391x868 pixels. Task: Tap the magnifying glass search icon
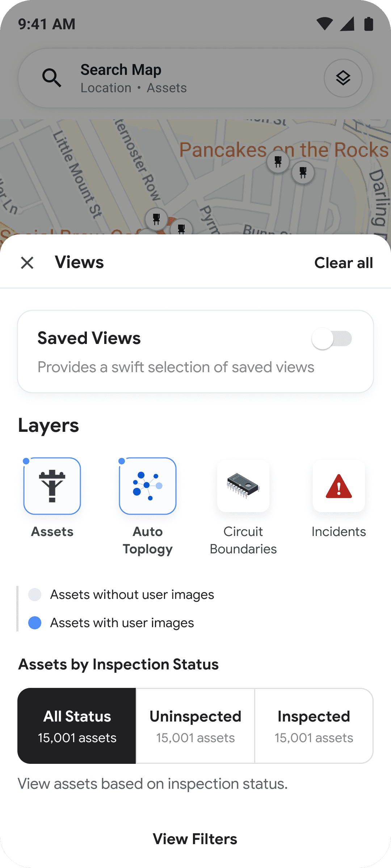point(52,78)
